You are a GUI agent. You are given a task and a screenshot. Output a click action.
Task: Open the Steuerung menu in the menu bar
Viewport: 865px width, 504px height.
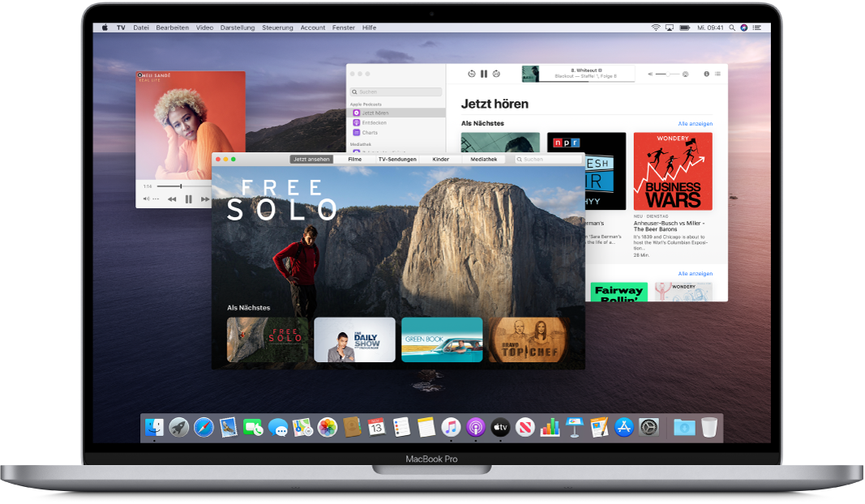(x=277, y=27)
